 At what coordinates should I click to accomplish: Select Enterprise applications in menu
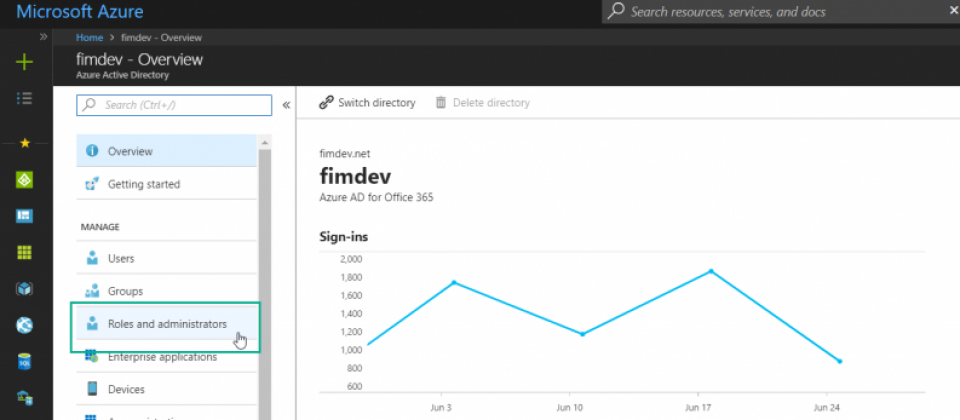[x=166, y=357]
